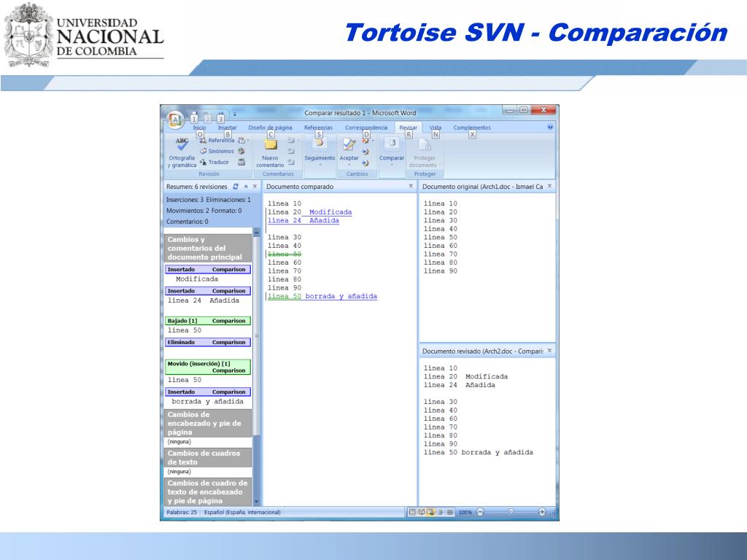
Task: Click the zoom in plus button
Action: (542, 512)
